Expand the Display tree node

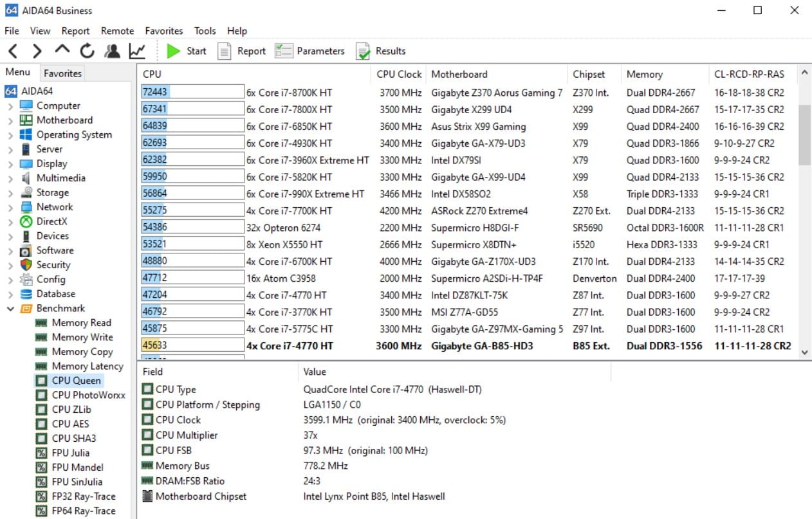[10, 164]
